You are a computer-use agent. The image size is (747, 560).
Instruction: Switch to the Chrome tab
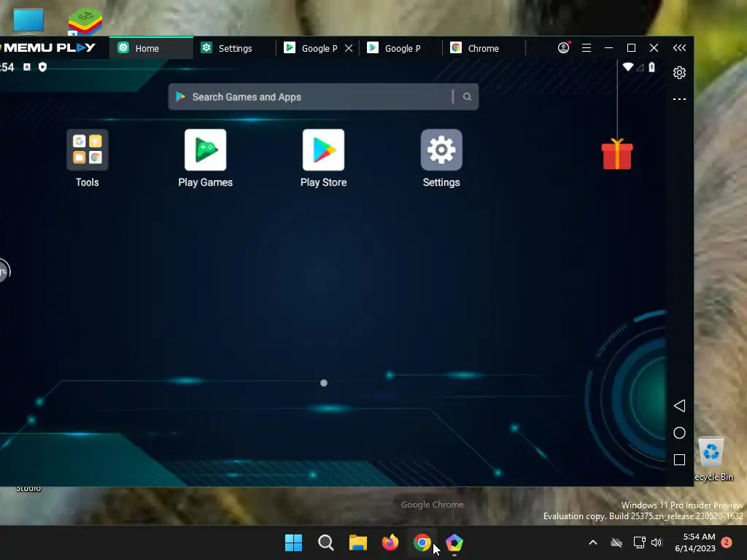(x=483, y=48)
